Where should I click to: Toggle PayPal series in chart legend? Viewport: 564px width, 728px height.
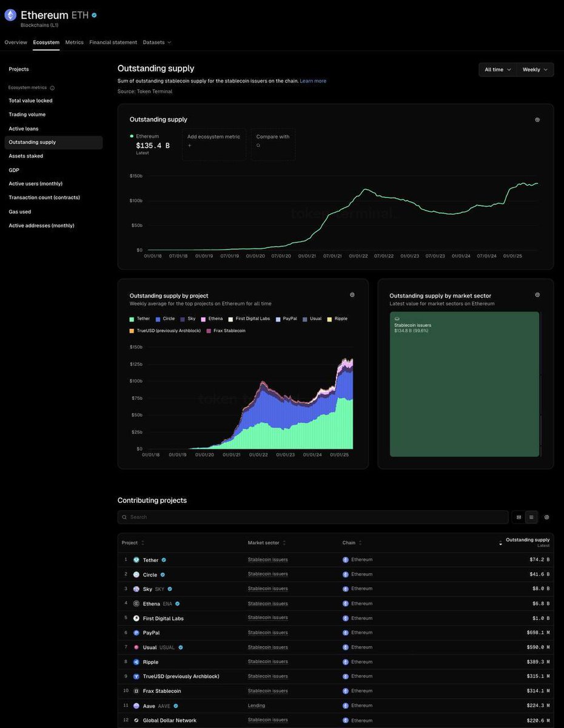[x=286, y=318]
